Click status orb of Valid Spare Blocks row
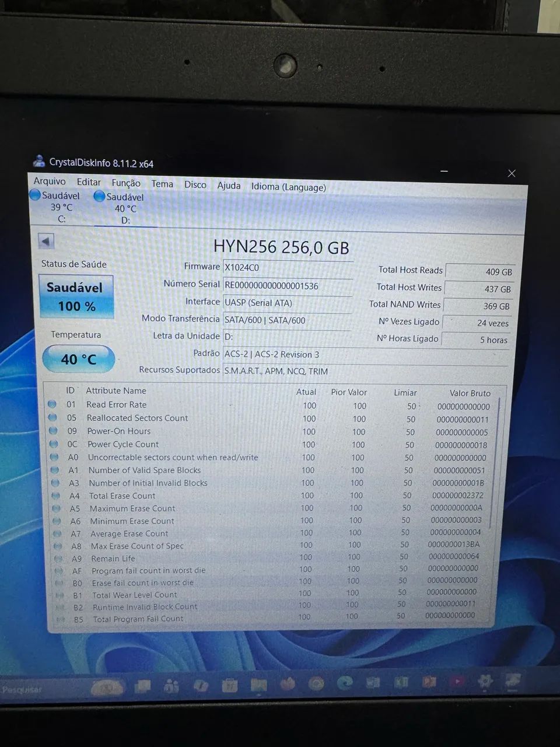 pyautogui.click(x=55, y=470)
